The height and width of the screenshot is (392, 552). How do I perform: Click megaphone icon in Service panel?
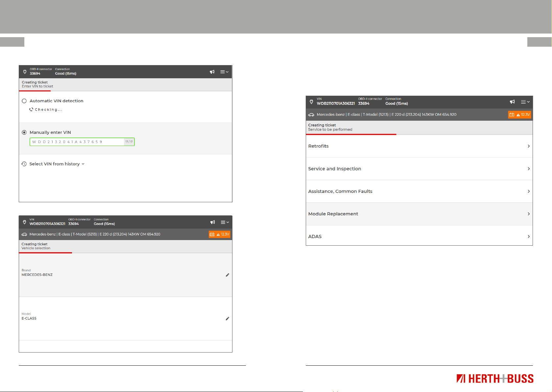click(512, 102)
